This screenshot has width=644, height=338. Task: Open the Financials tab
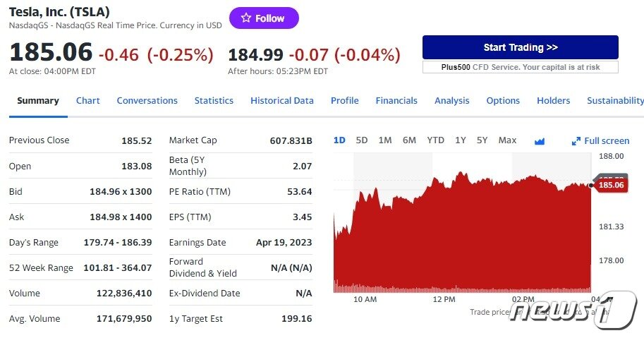tap(396, 101)
